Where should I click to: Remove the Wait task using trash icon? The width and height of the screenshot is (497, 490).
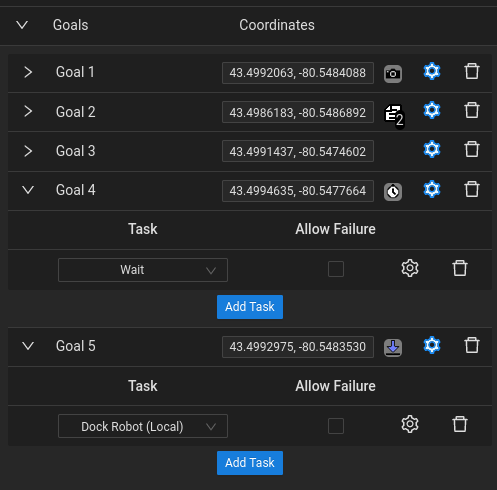tap(460, 268)
